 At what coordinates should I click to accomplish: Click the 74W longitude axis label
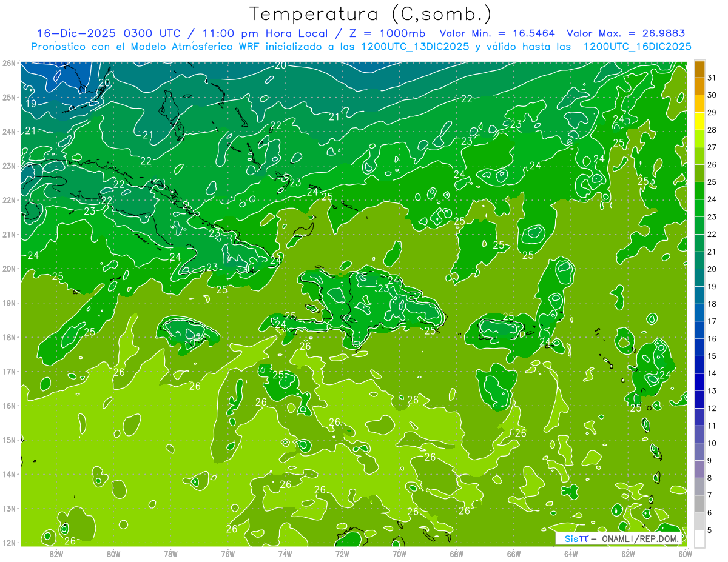click(285, 554)
